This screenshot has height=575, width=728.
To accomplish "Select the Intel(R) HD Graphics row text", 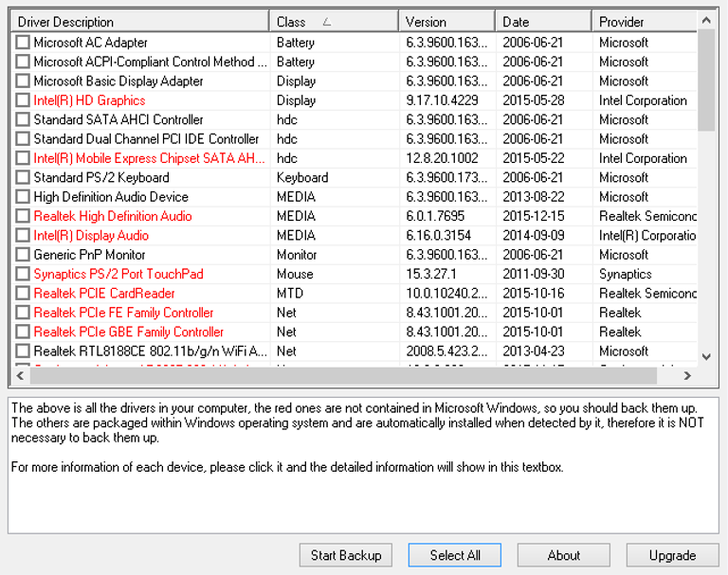I will click(x=89, y=100).
